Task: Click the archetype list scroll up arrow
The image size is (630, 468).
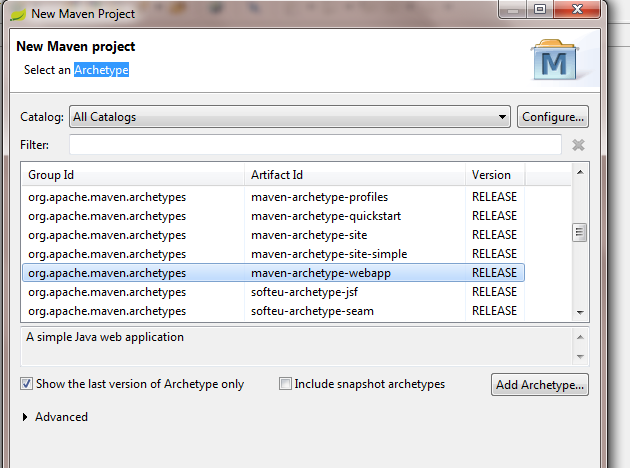Action: (580, 172)
